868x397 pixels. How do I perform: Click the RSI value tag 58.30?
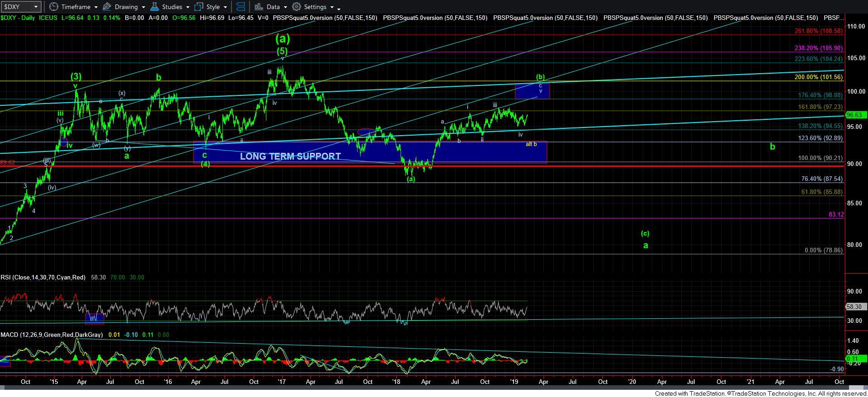point(856,307)
